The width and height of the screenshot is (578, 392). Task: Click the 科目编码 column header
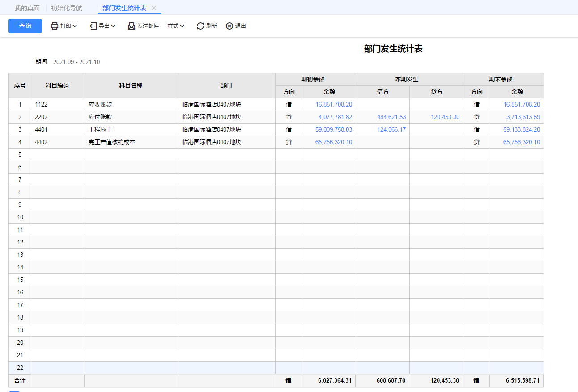point(58,85)
